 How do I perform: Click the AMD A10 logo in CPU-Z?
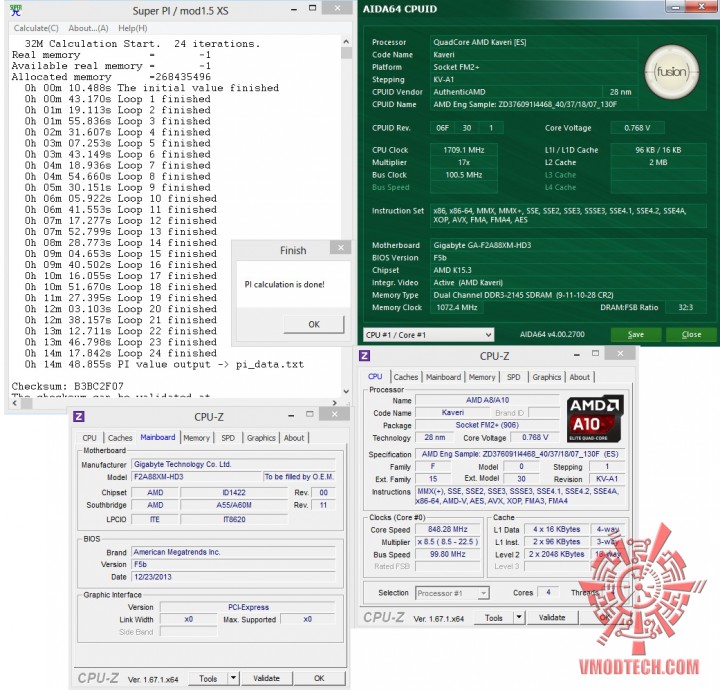coord(595,419)
